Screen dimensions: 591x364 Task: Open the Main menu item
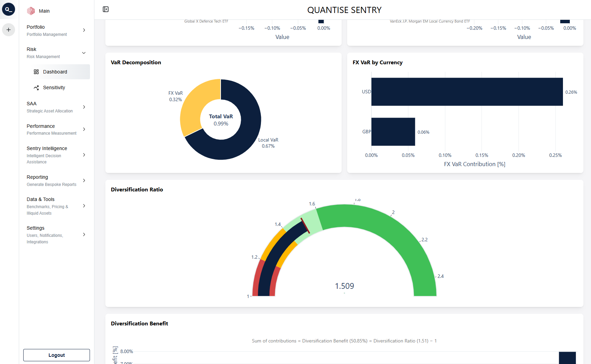44,11
